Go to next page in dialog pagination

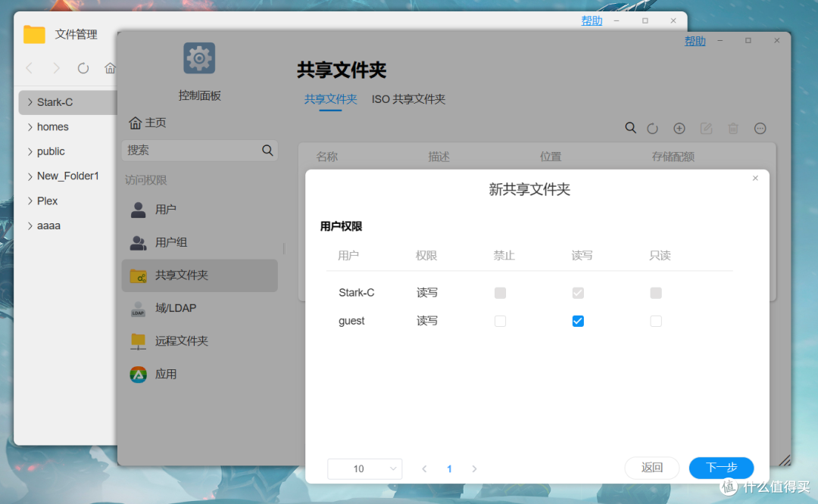click(474, 468)
